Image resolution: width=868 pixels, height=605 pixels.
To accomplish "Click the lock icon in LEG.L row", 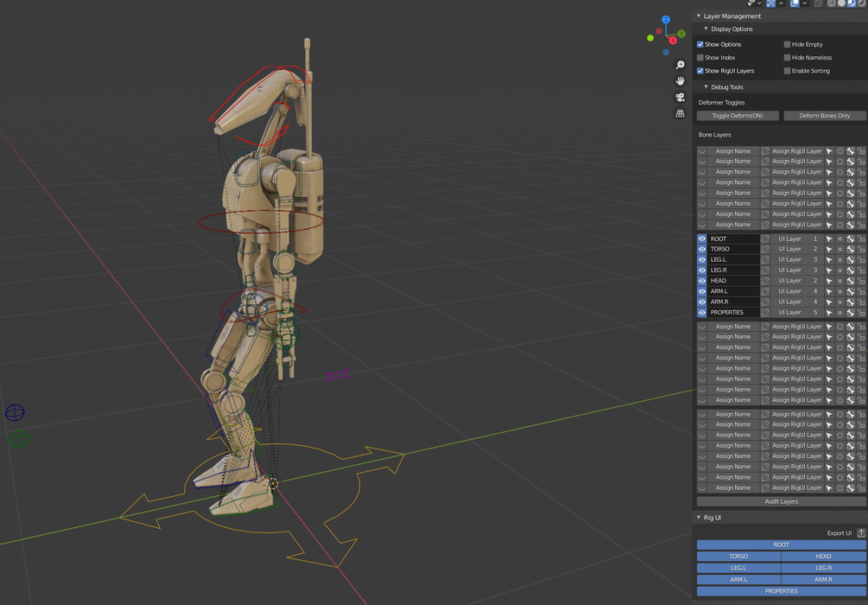I will 861,260.
